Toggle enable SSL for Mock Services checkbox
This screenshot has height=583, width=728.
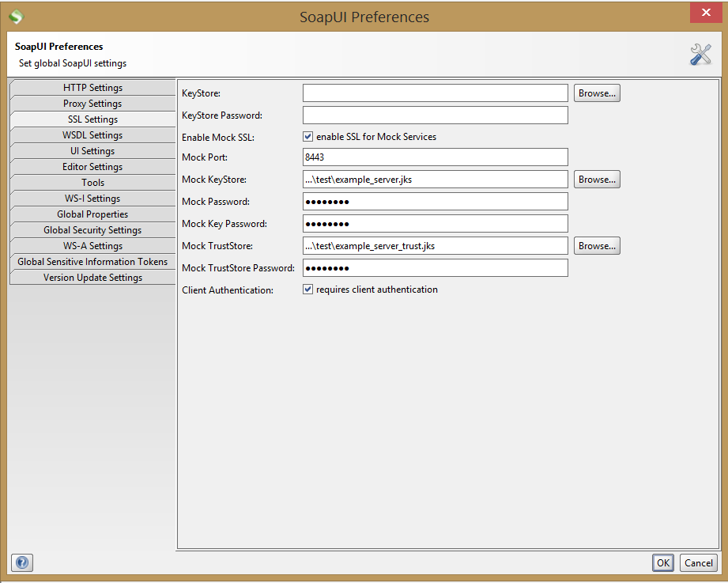(x=307, y=137)
